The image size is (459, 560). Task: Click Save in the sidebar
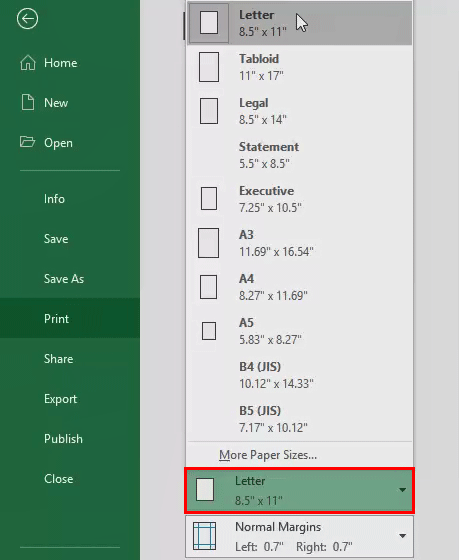[70, 239]
